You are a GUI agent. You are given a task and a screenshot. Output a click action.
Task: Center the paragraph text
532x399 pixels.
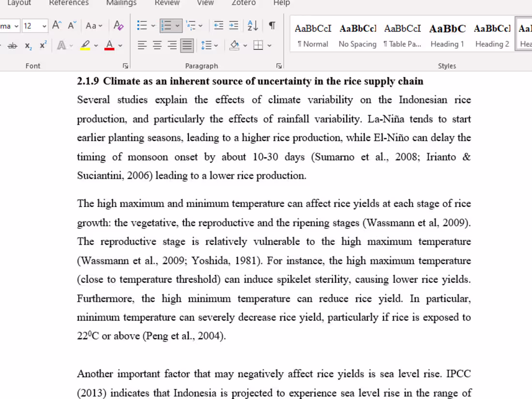(x=157, y=45)
